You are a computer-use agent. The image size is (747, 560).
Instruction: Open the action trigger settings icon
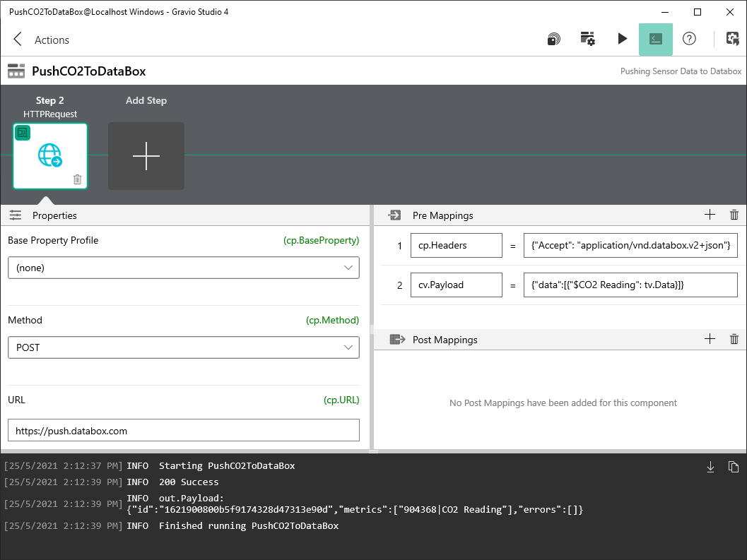click(x=587, y=39)
